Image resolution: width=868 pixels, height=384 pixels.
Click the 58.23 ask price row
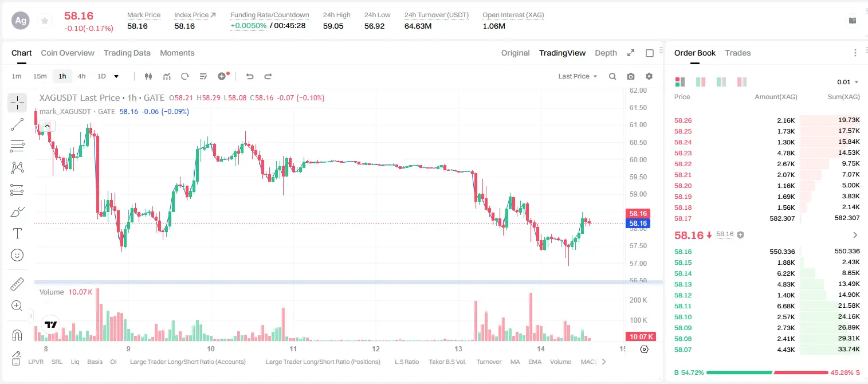767,153
